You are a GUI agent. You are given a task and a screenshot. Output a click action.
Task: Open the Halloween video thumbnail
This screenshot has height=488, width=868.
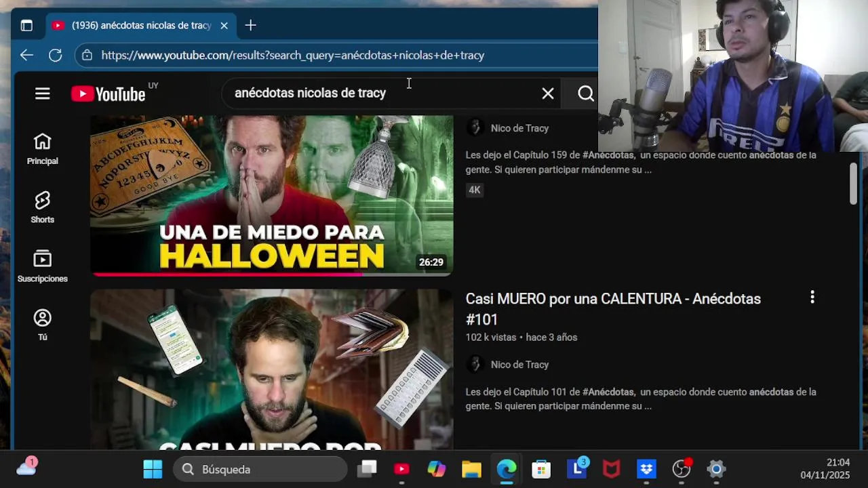[x=272, y=195]
